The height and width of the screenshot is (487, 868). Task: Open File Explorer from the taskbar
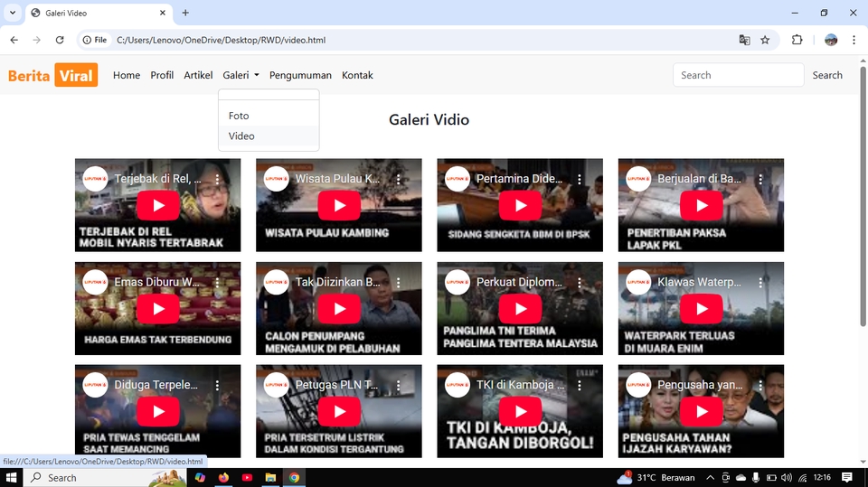click(x=270, y=477)
